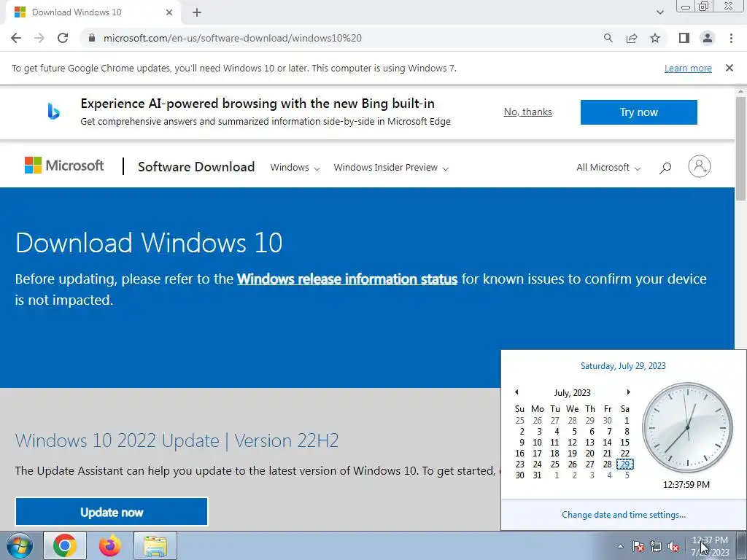The height and width of the screenshot is (560, 747).
Task: Expand the Windows navigation menu
Action: (295, 168)
